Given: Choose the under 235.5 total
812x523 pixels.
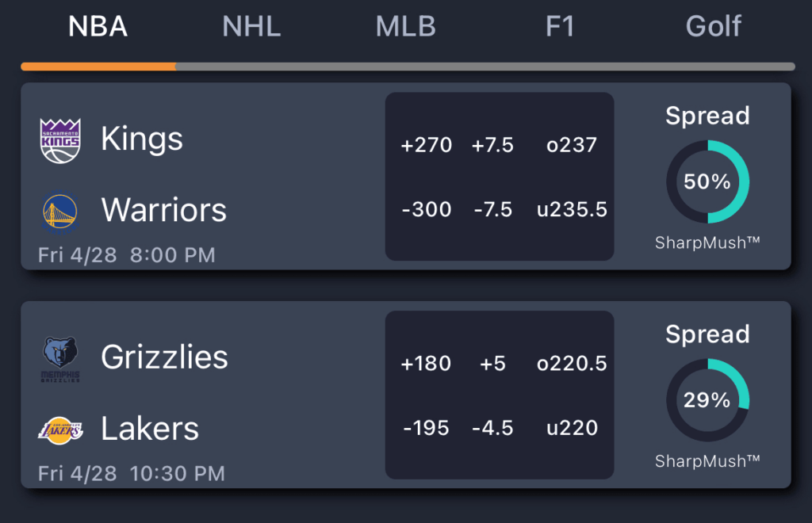Looking at the screenshot, I should 572,209.
